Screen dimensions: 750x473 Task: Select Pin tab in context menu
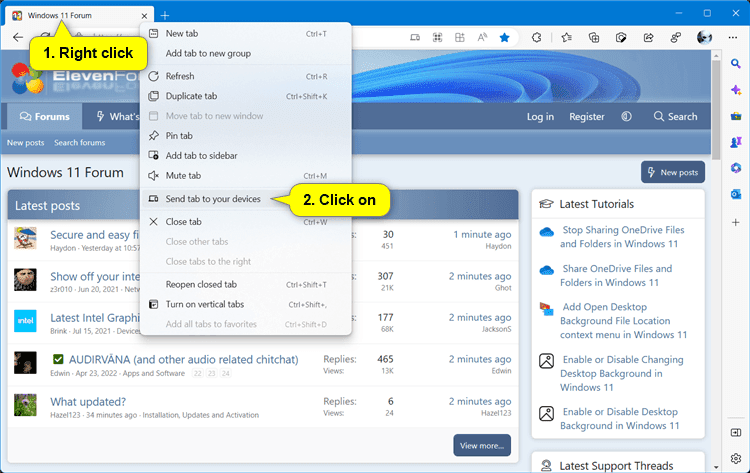pyautogui.click(x=246, y=136)
